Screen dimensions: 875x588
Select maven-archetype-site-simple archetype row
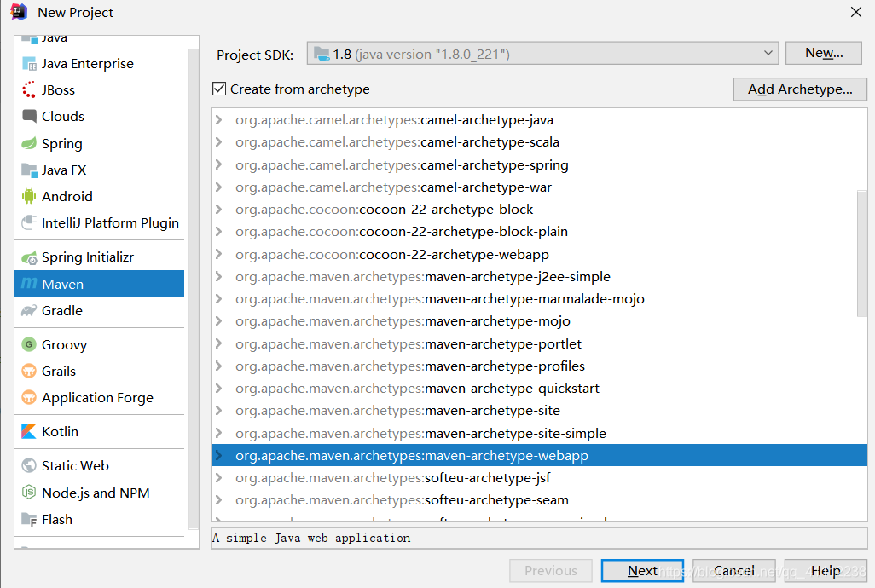click(539, 433)
